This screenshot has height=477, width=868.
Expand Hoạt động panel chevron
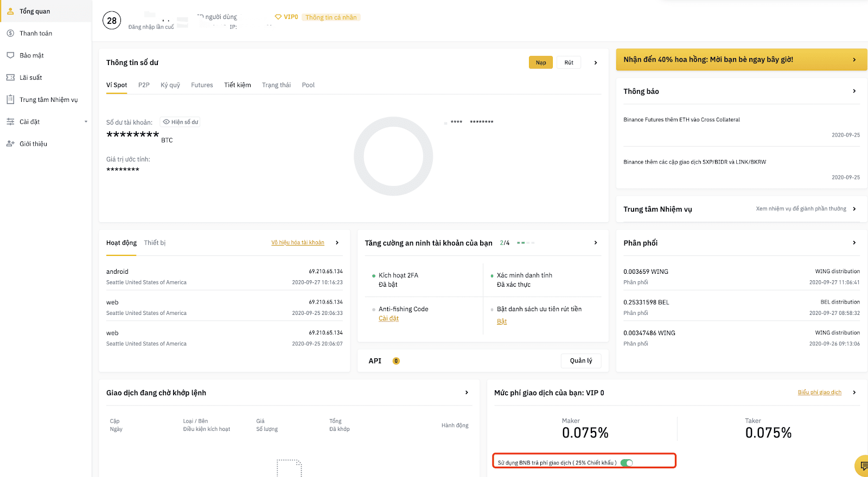point(337,242)
